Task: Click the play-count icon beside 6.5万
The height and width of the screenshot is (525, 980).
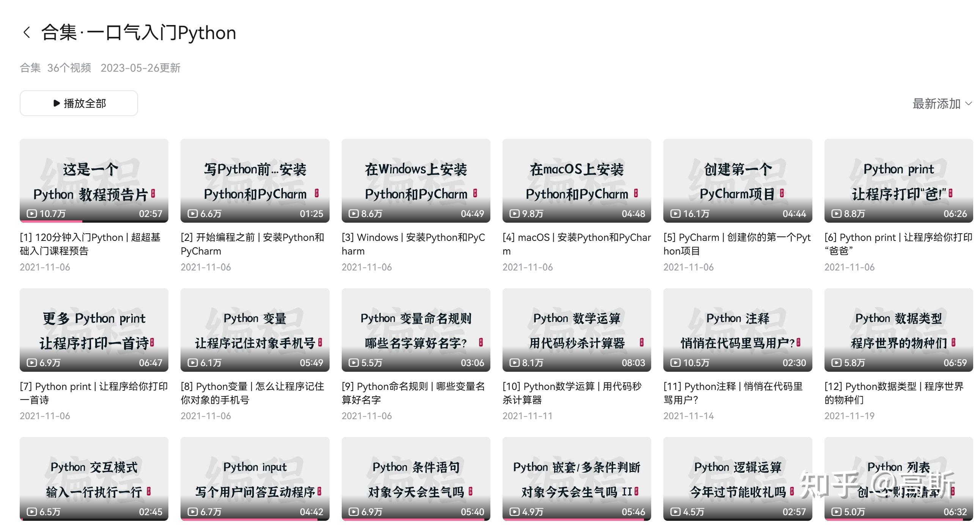Action: coord(32,512)
